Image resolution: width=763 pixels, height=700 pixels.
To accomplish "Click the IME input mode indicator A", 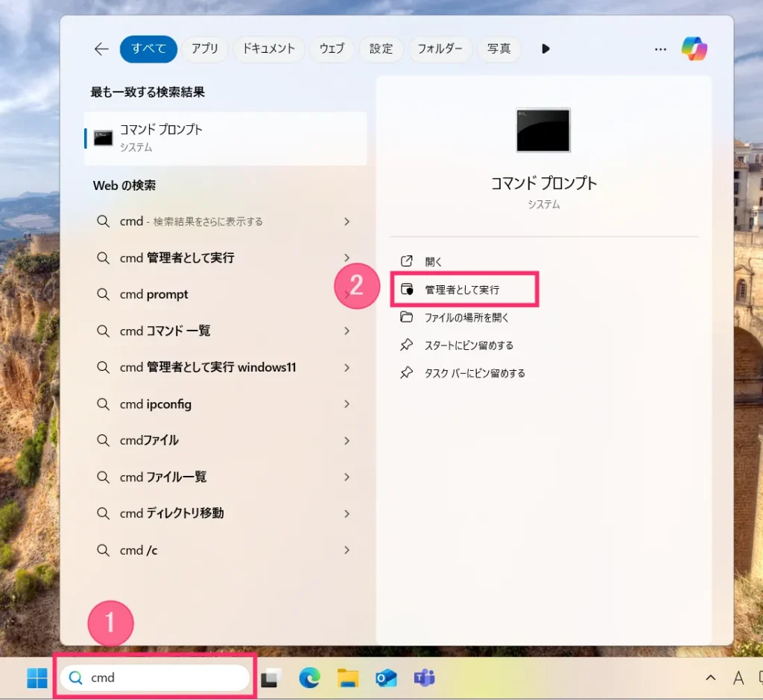I will [x=738, y=678].
